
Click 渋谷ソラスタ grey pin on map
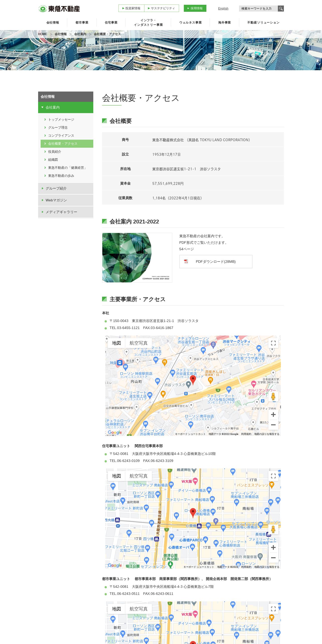[189, 385]
